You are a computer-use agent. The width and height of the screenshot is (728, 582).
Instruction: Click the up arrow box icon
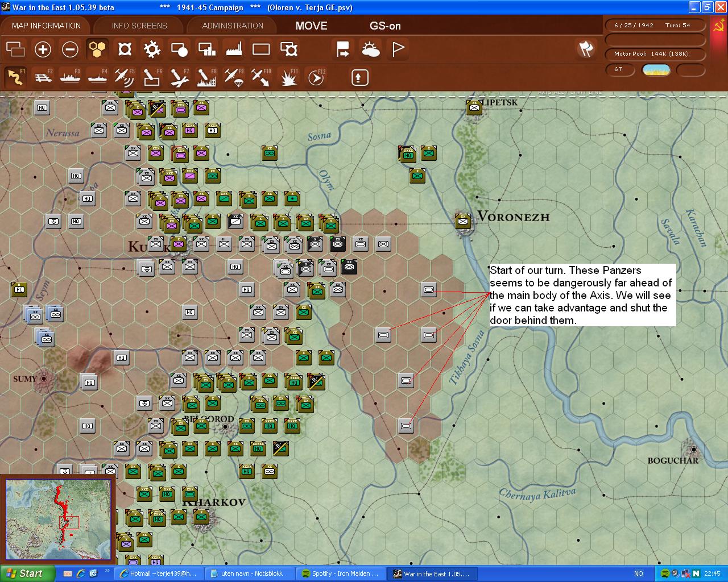[x=359, y=77]
